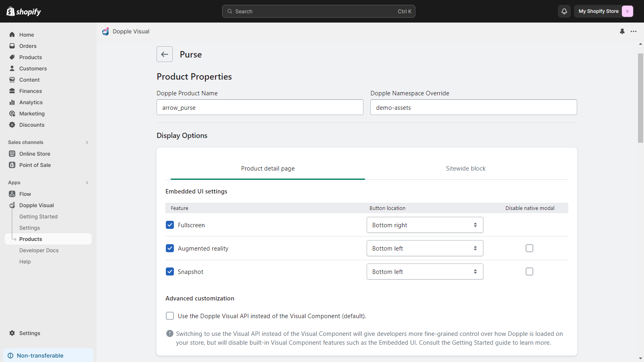
Task: Click the user avatar in store button
Action: point(627,11)
